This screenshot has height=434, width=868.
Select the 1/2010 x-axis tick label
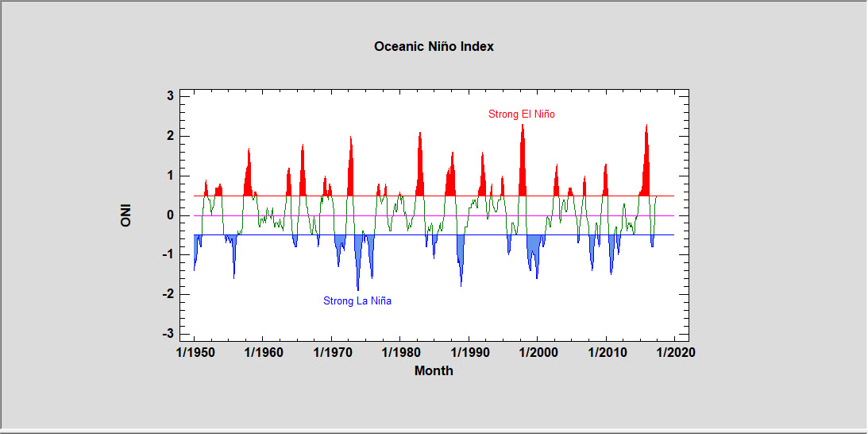coord(606,353)
